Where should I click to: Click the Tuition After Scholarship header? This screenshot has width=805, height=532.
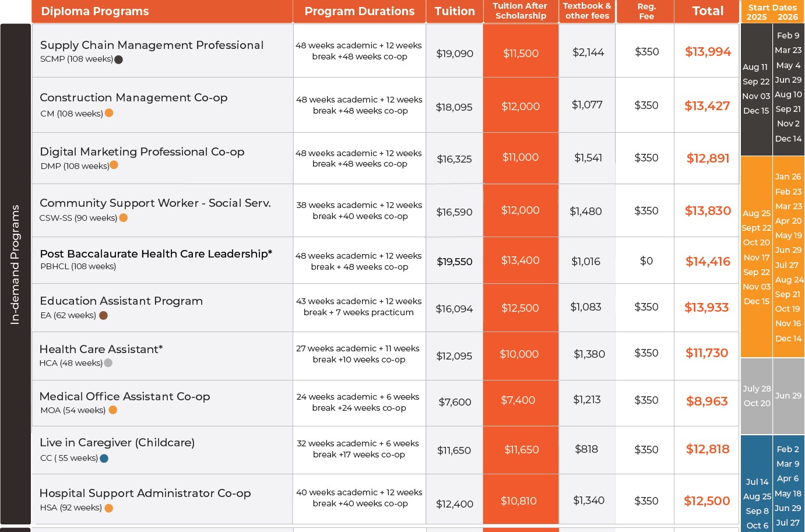[521, 11]
